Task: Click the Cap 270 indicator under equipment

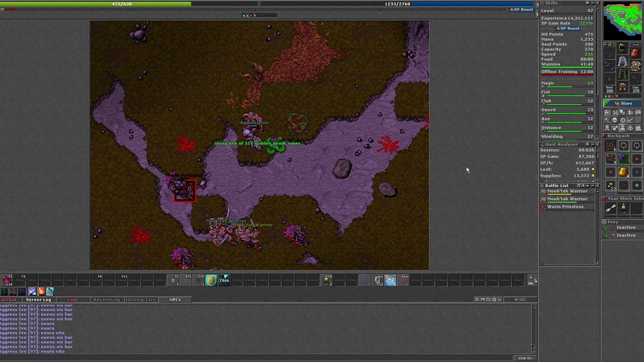Action: 636,89
